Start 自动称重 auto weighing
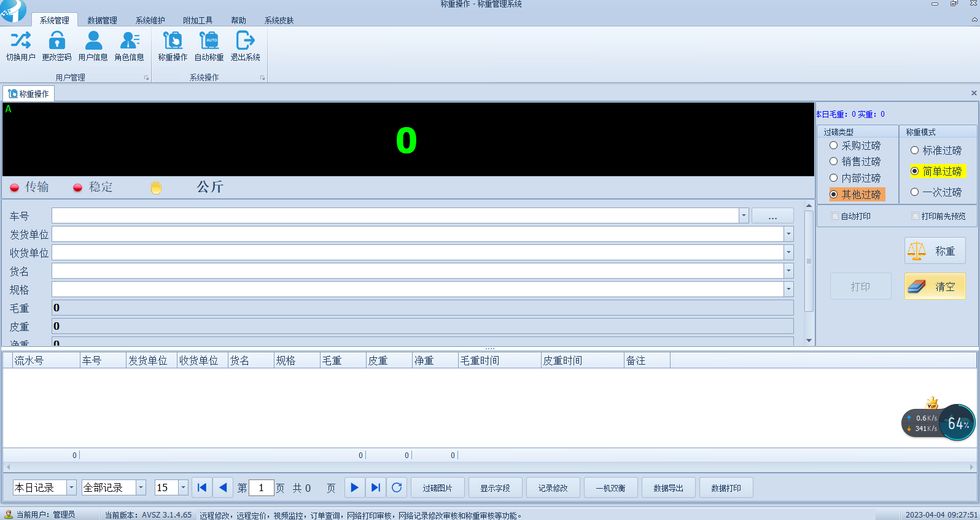Viewport: 980px width, 520px height. pos(209,41)
